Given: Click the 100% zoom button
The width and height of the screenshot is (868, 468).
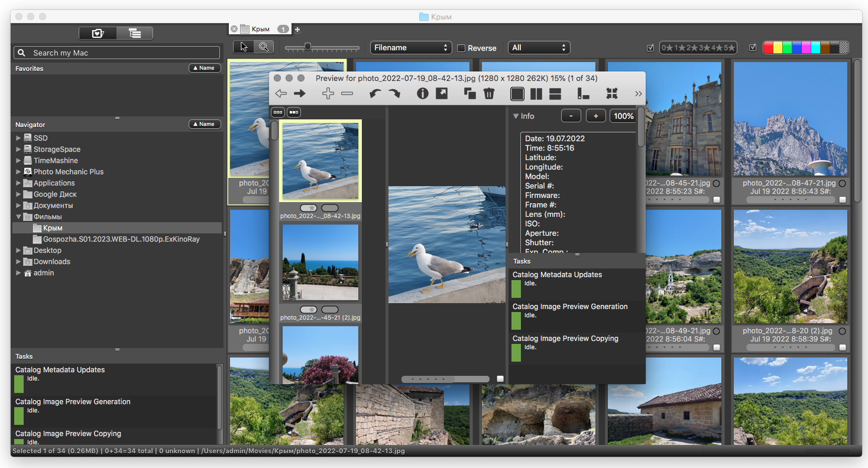Looking at the screenshot, I should click(623, 116).
